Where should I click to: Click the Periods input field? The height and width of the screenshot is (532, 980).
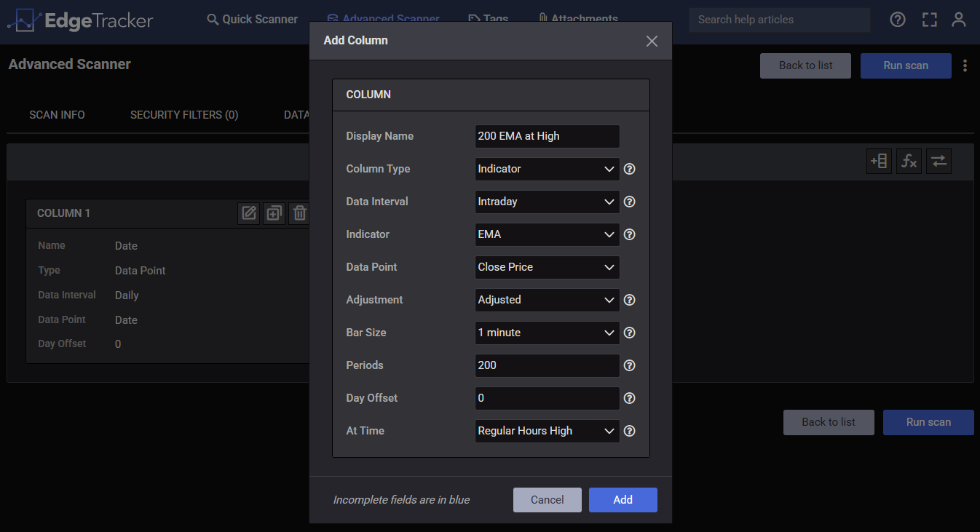(x=547, y=365)
